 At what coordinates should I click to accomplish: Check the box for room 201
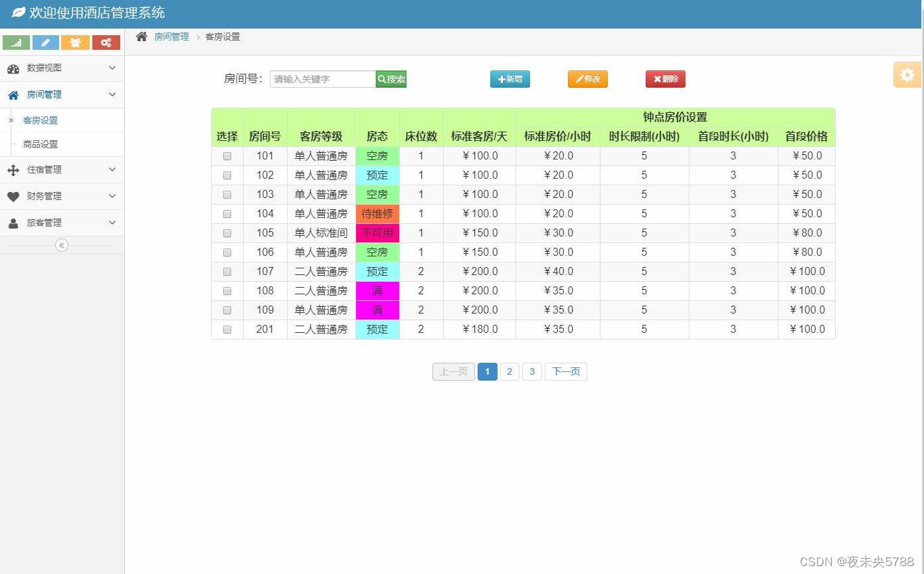227,330
